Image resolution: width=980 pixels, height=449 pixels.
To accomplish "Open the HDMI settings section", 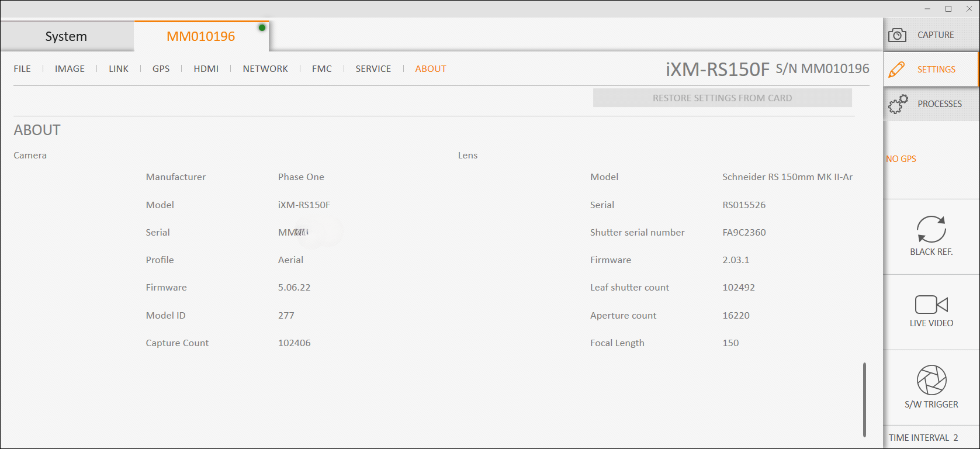I will point(206,68).
